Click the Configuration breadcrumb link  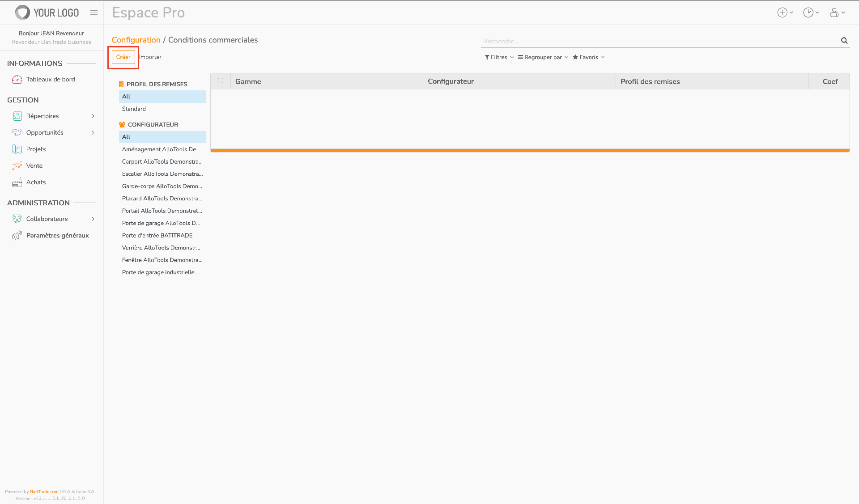pos(136,40)
